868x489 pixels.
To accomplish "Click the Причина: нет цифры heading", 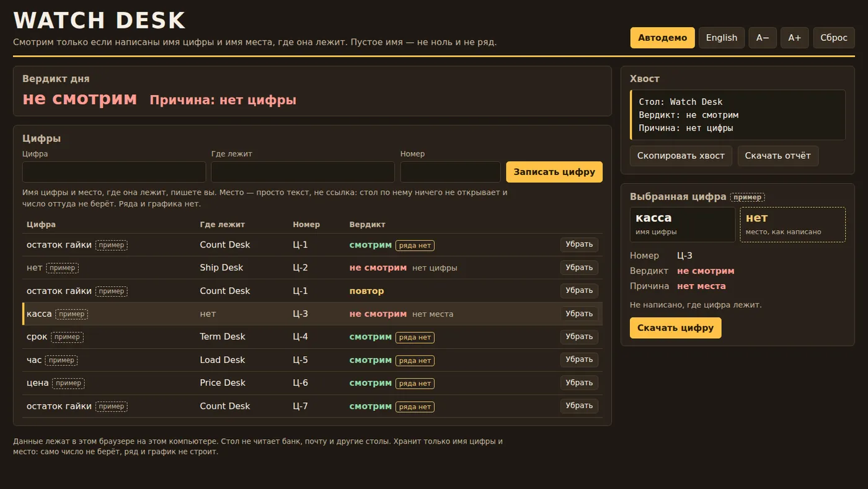I will click(x=223, y=100).
